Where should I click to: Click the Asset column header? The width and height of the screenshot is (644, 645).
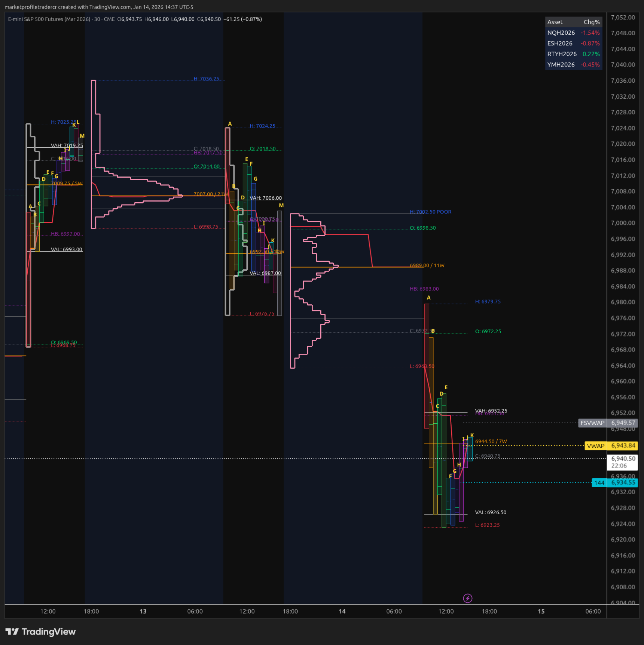[555, 22]
